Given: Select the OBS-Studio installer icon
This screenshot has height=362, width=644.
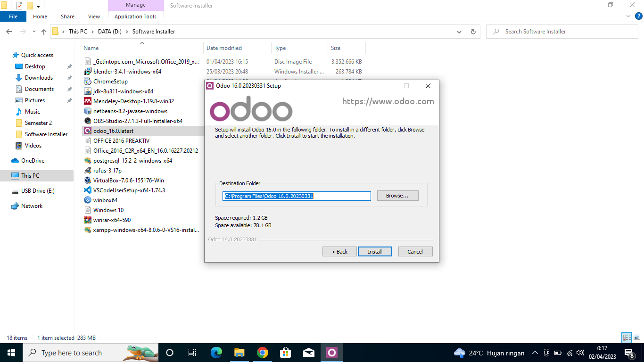Looking at the screenshot, I should 87,121.
